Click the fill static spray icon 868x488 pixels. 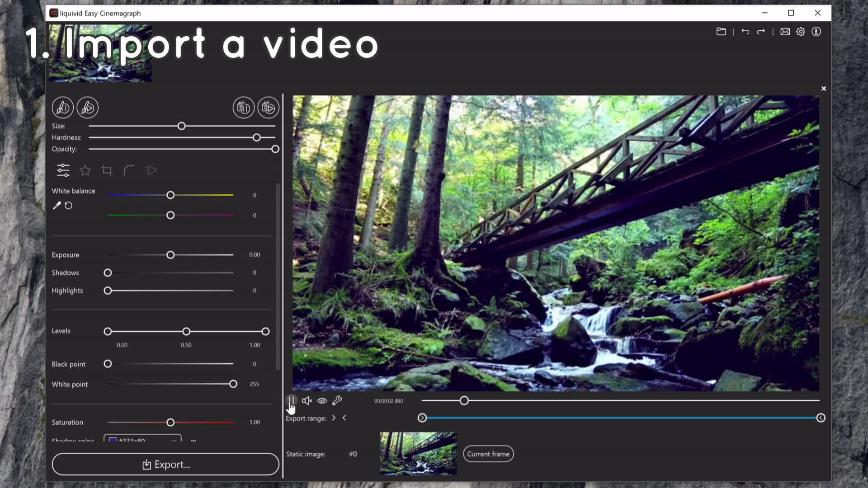(243, 108)
